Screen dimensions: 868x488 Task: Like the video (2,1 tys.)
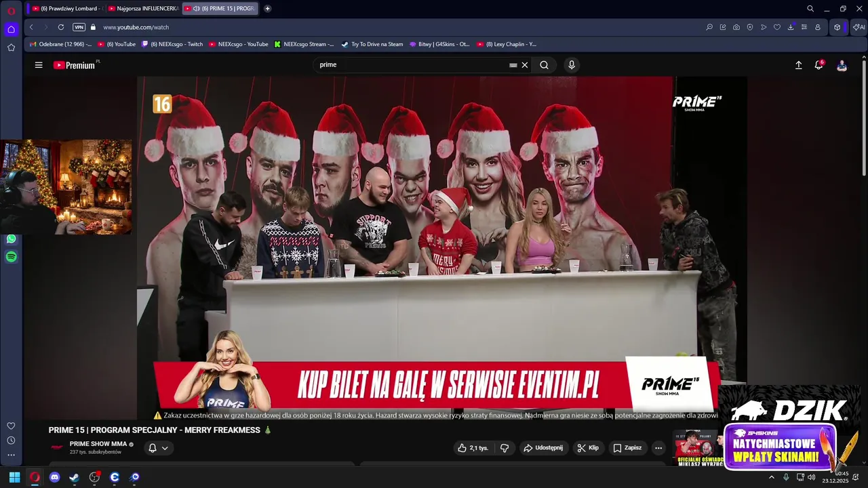(473, 448)
